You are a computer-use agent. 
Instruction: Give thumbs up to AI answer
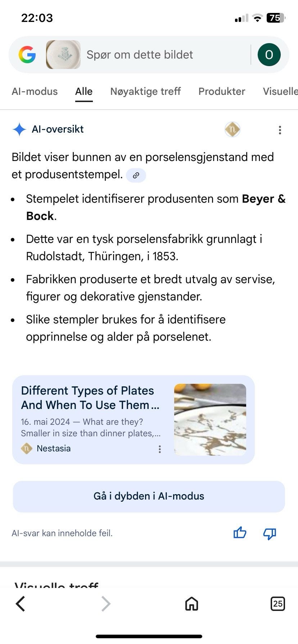tap(240, 533)
